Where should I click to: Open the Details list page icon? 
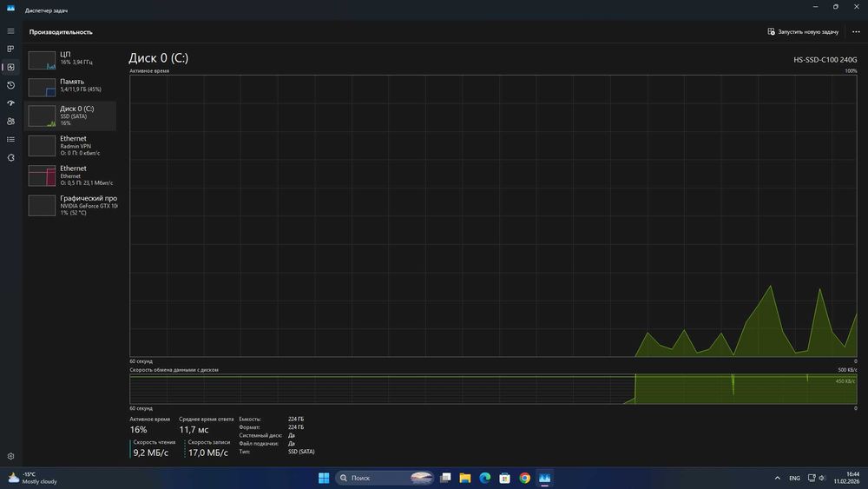coord(10,140)
